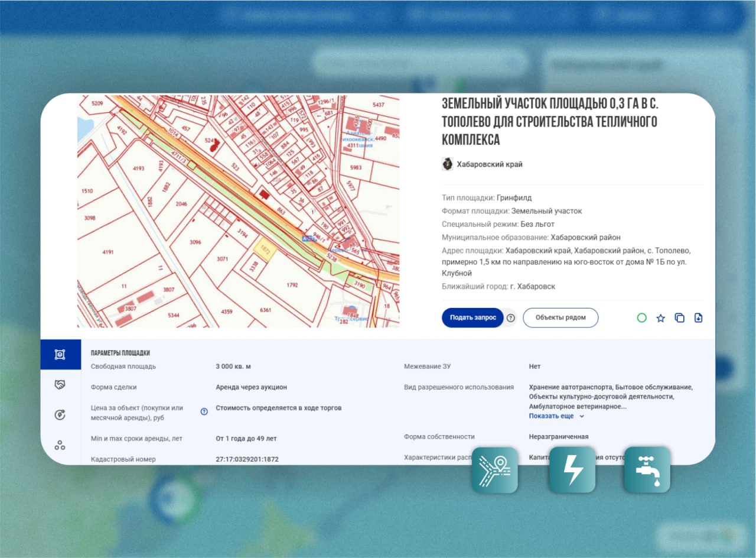
Task: Download the site document via the file icon
Action: [698, 318]
